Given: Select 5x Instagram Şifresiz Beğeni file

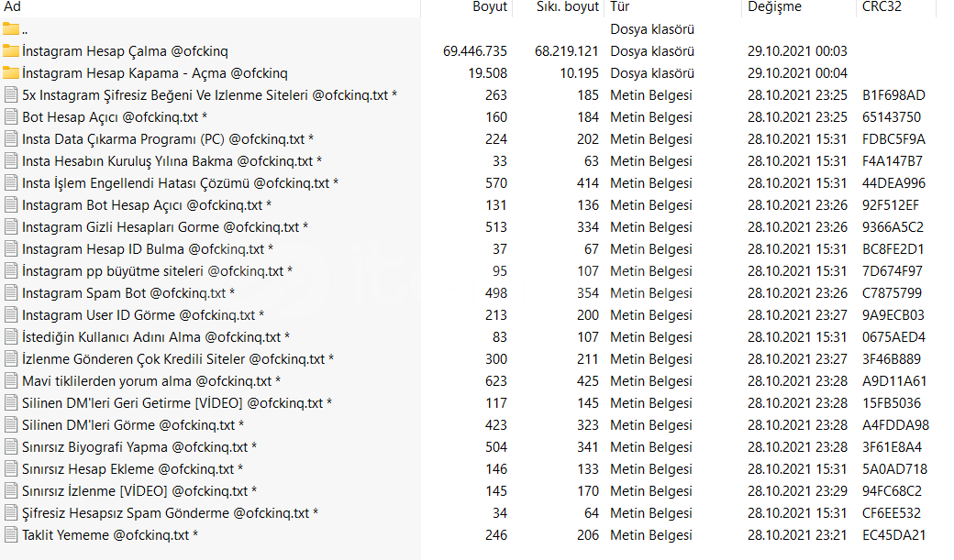Looking at the screenshot, I should pyautogui.click(x=209, y=94).
